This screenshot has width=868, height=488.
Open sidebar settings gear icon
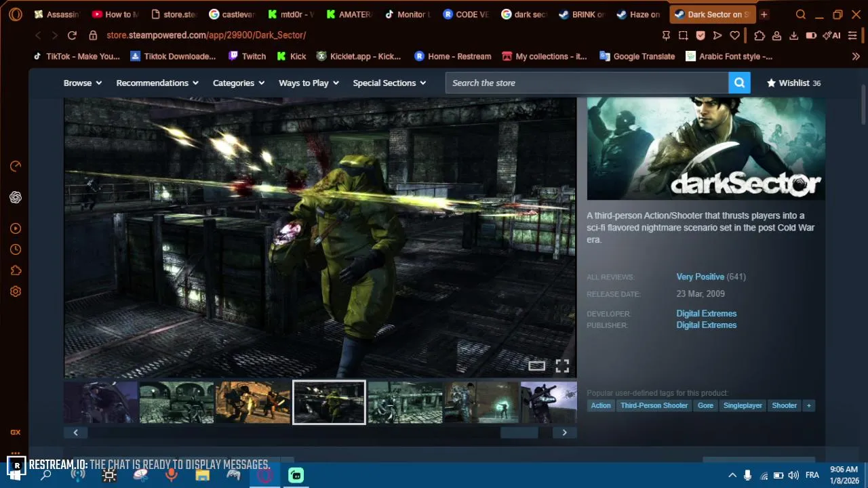(x=16, y=291)
